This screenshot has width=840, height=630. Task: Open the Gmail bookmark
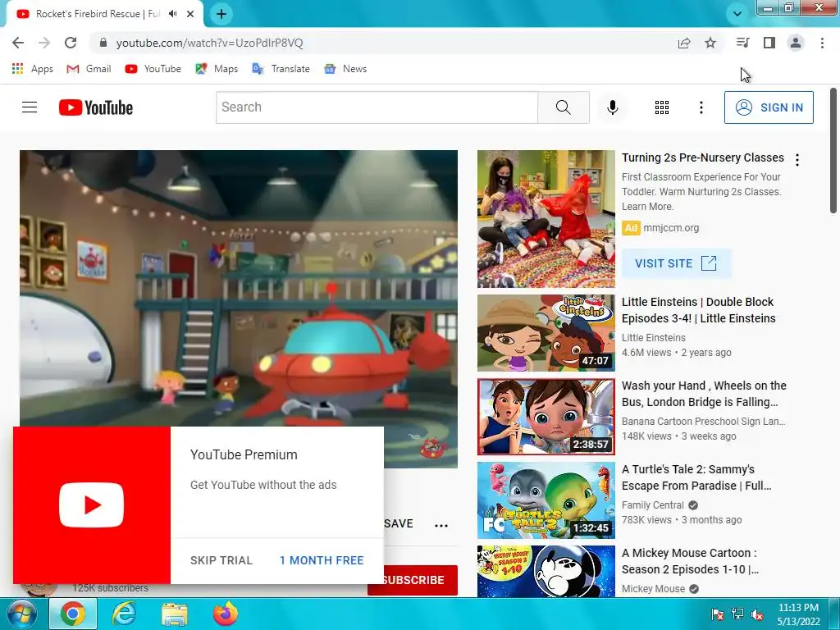[x=89, y=69]
